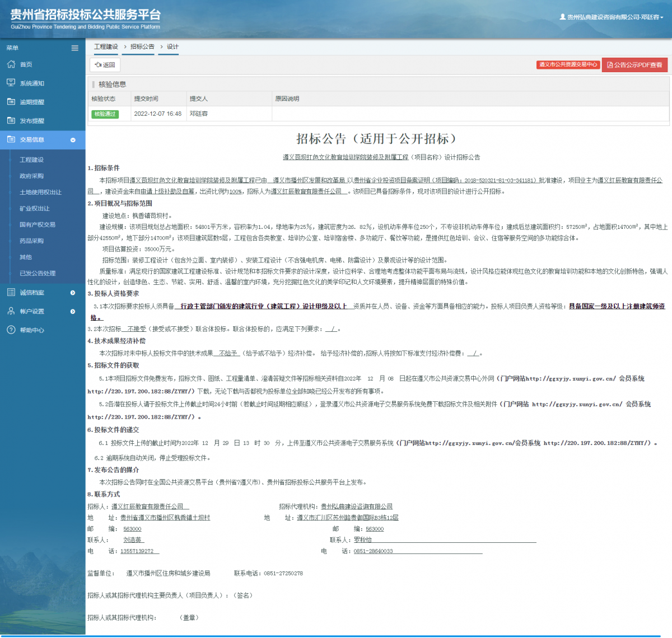
Task: Click the 返回 back button
Action: coord(105,64)
